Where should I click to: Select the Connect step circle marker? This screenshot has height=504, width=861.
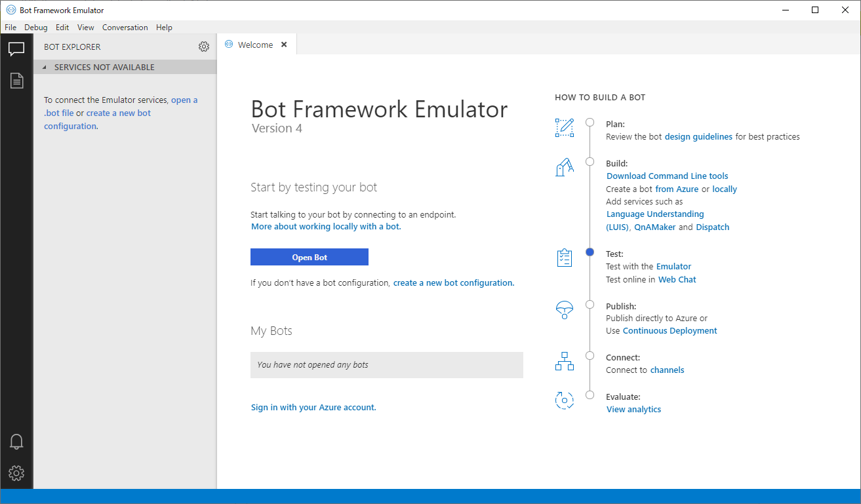tap(590, 356)
